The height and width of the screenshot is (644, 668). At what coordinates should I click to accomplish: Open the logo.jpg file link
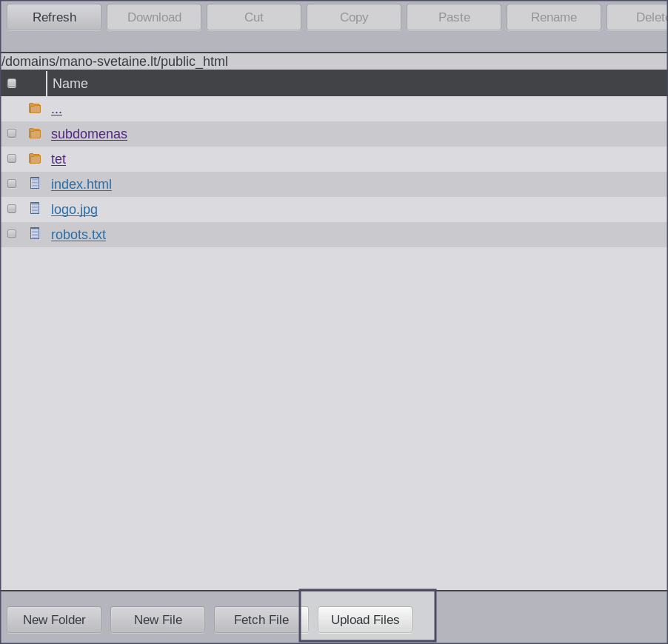74,209
